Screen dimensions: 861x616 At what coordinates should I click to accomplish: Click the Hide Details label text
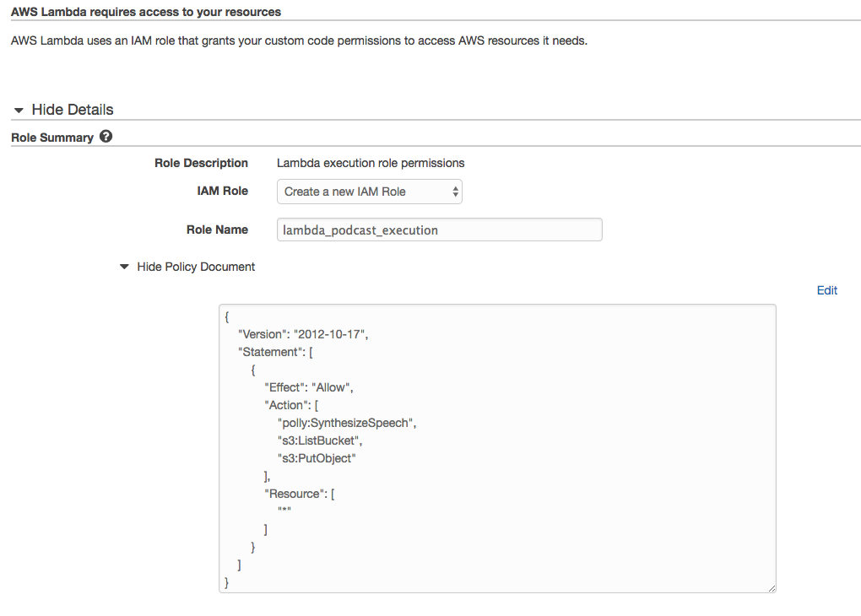pyautogui.click(x=72, y=110)
